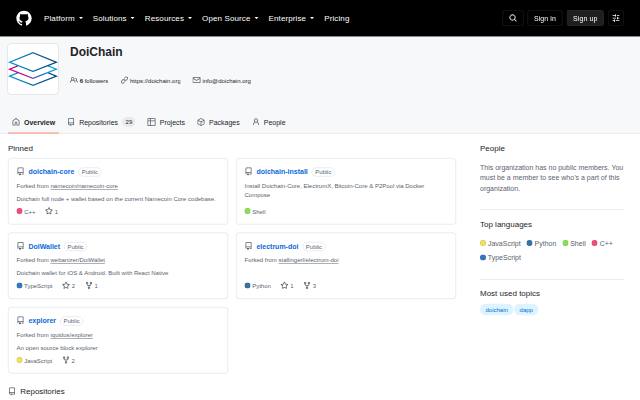This screenshot has width=640, height=400.
Task: Click the fork icon on electrum-doi card
Action: [307, 285]
